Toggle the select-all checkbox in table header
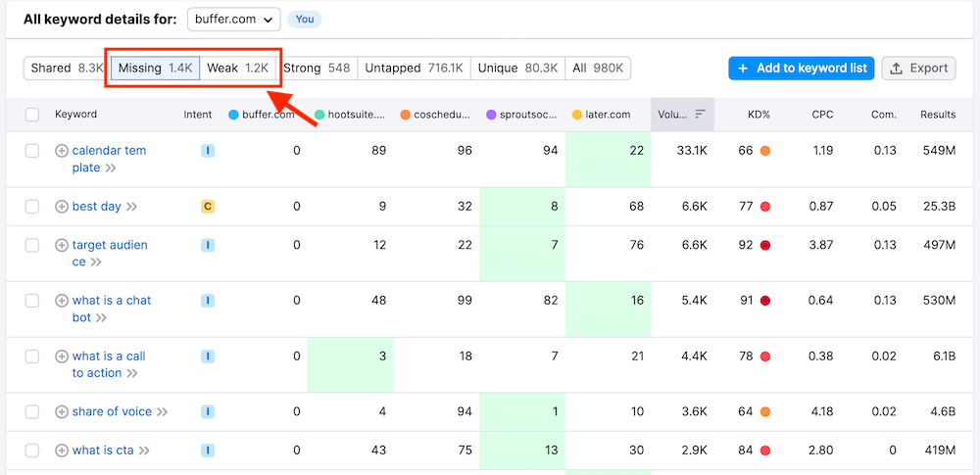 32,115
